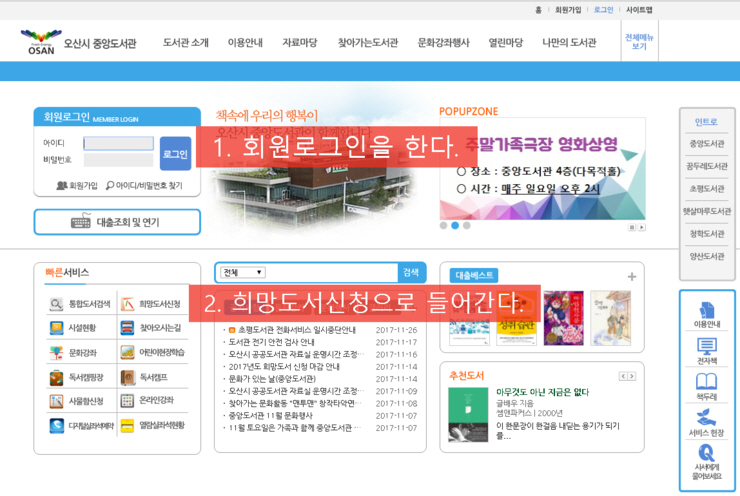
Task: Open the 전체 search category dropdown
Action: click(244, 272)
